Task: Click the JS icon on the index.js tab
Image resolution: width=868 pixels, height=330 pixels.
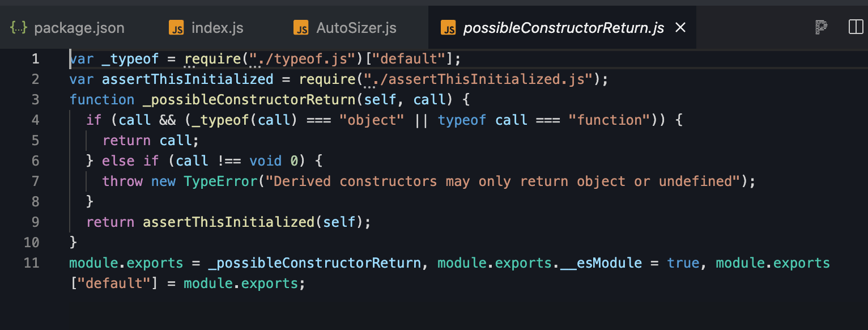Action: coord(176,28)
